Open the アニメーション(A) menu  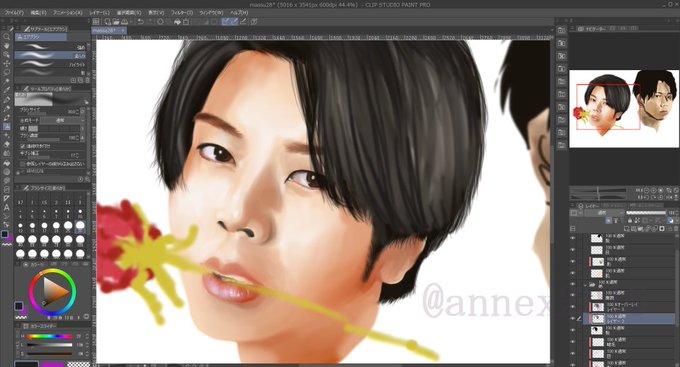[x=68, y=13]
